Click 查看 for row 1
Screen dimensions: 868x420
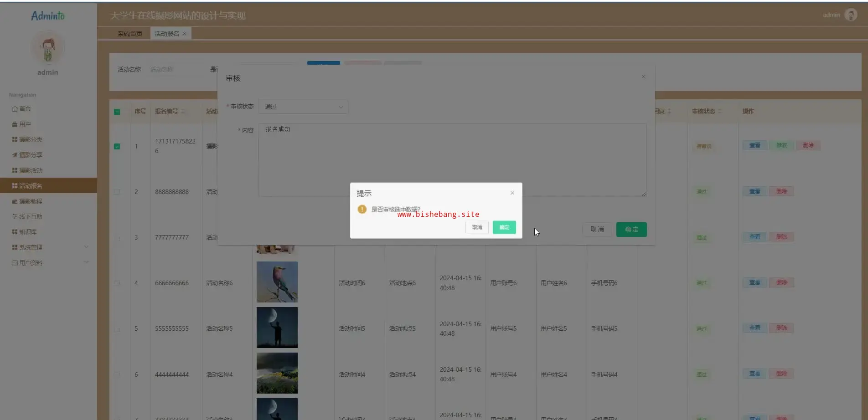click(x=754, y=145)
